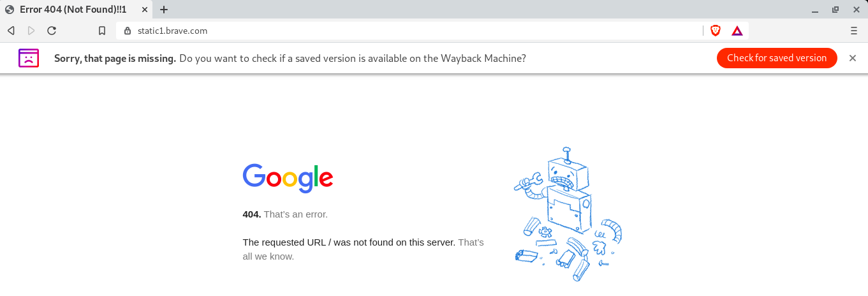Click the browser Back arrow

(x=11, y=31)
